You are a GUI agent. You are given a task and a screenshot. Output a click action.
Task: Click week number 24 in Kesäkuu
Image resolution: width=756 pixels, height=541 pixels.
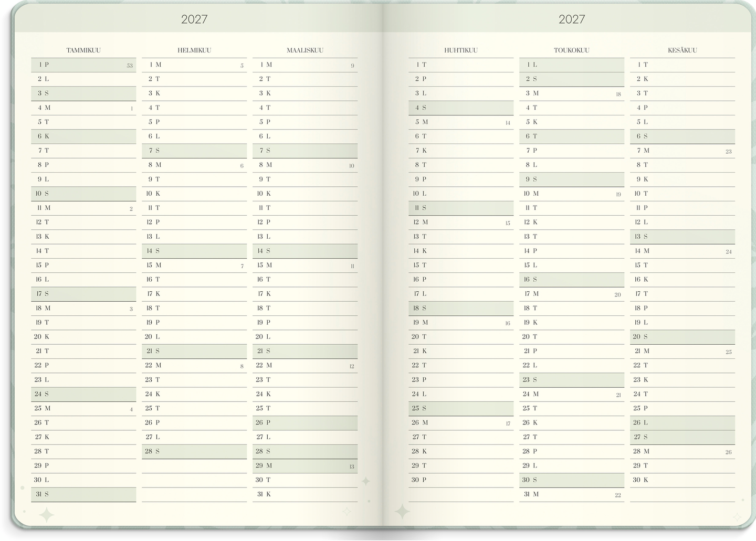[729, 252]
